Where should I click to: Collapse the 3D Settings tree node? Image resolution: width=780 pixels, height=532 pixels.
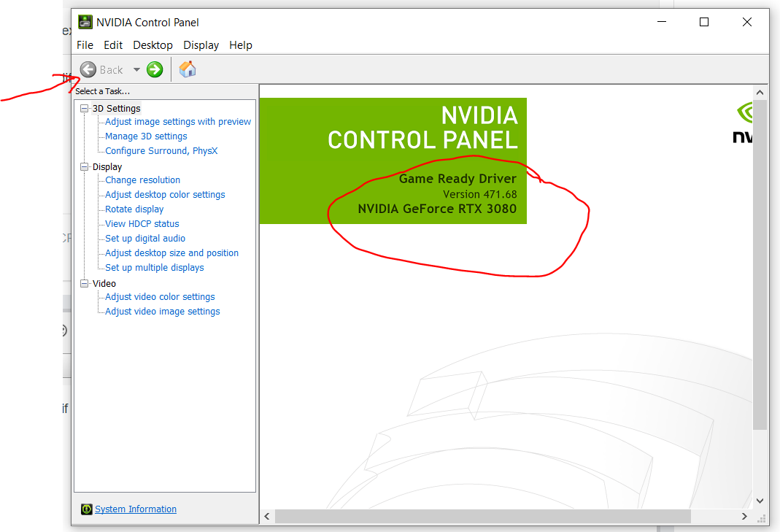[x=85, y=109]
